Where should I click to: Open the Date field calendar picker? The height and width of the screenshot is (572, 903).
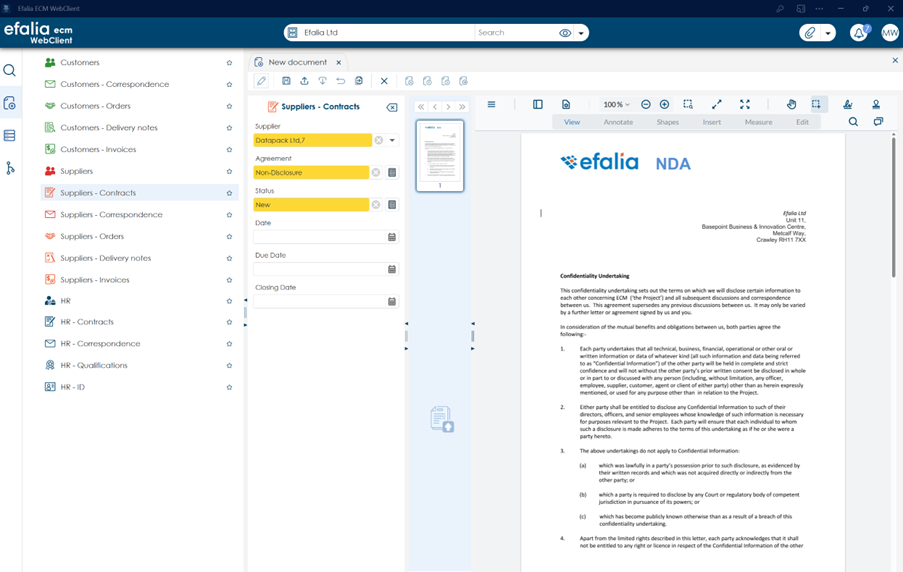pos(392,237)
